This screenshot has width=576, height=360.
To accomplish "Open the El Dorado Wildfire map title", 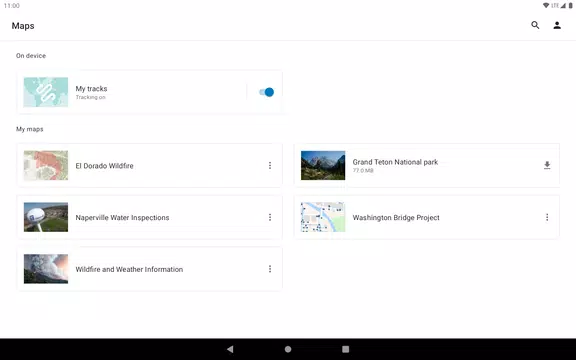I will coord(104,166).
